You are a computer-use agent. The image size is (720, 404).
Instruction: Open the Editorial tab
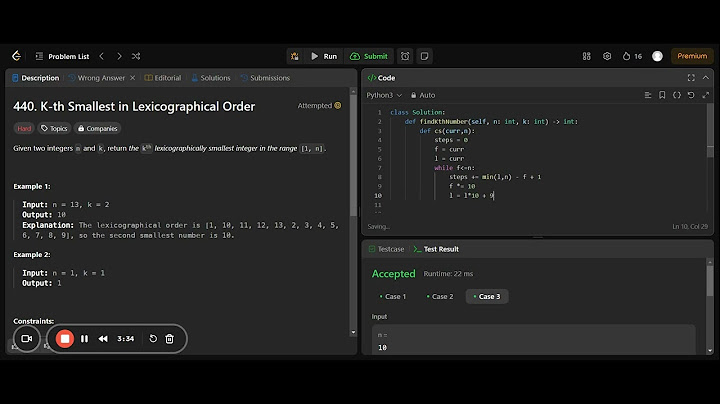click(x=163, y=78)
